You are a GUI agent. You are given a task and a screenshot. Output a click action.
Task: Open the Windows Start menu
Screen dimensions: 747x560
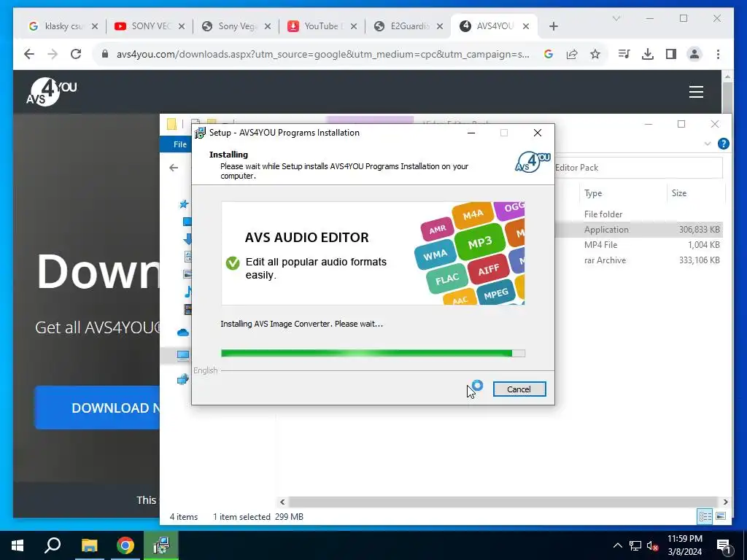click(x=18, y=545)
